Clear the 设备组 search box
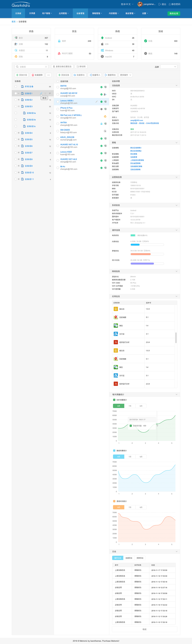Viewport: 192px width, 644px height. click(46, 67)
